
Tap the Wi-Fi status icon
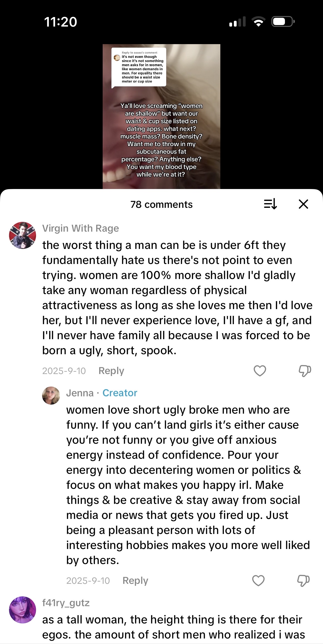click(x=259, y=22)
